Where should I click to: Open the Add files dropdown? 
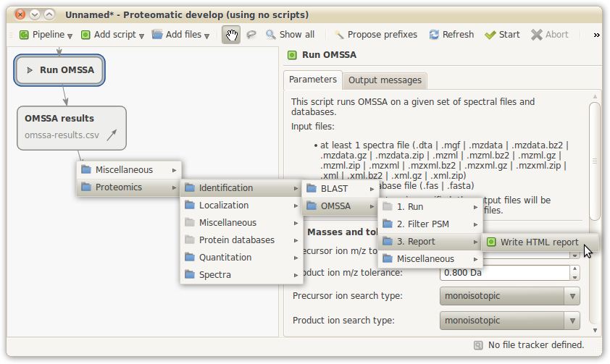[x=180, y=35]
